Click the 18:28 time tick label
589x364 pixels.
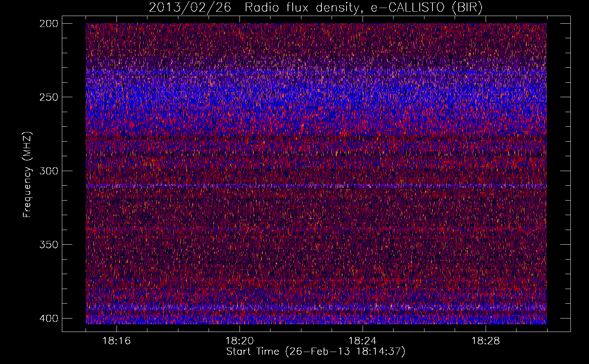point(486,341)
